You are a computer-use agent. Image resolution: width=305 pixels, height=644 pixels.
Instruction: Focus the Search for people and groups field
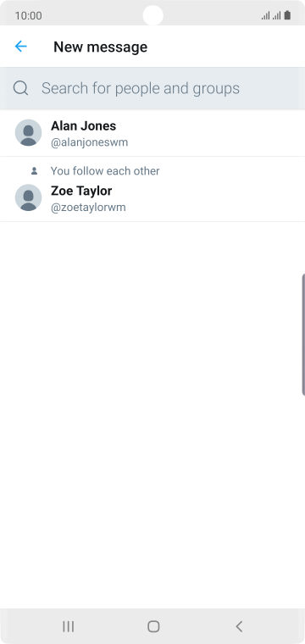152,88
